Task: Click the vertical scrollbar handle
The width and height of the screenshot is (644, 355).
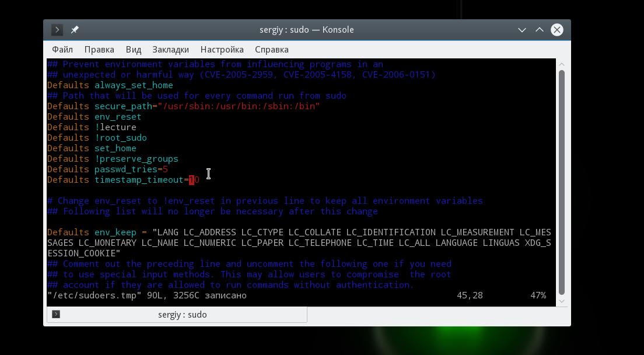Action: point(561,182)
